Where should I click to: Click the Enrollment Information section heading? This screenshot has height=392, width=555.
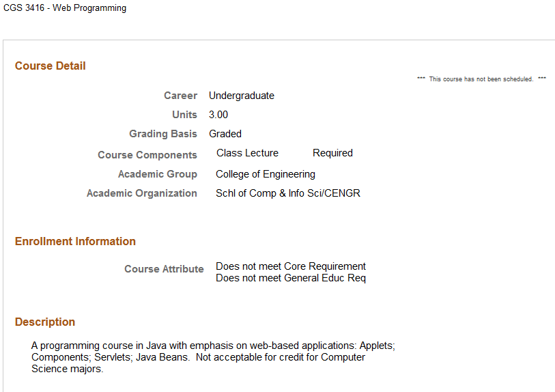75,241
